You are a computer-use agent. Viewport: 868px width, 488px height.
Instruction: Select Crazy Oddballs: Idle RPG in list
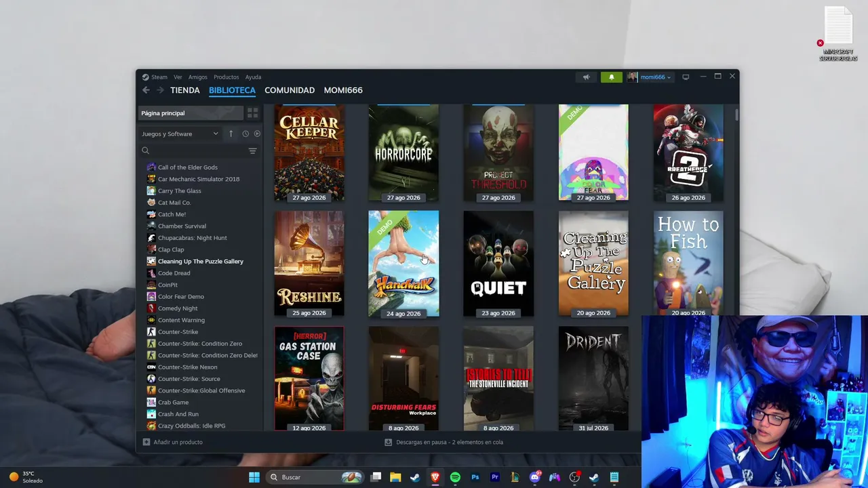point(192,426)
